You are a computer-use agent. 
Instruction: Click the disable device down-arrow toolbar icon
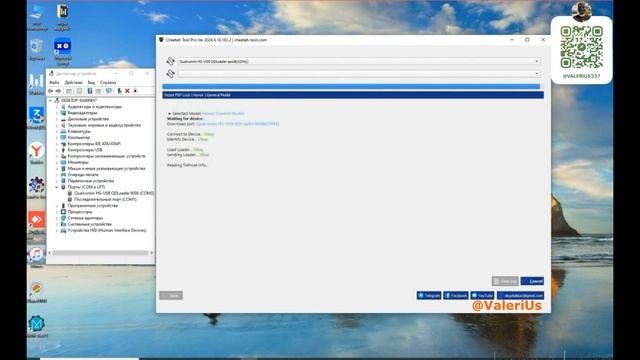(136, 91)
